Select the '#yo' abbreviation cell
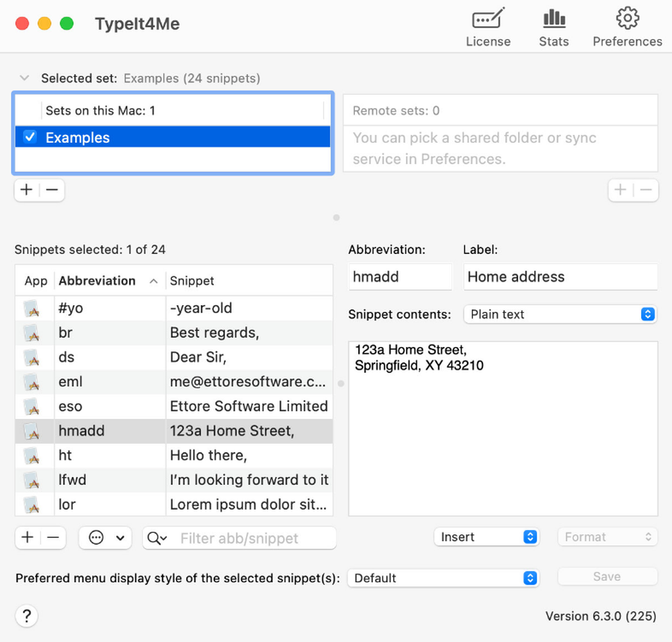The width and height of the screenshot is (672, 642). (x=110, y=308)
